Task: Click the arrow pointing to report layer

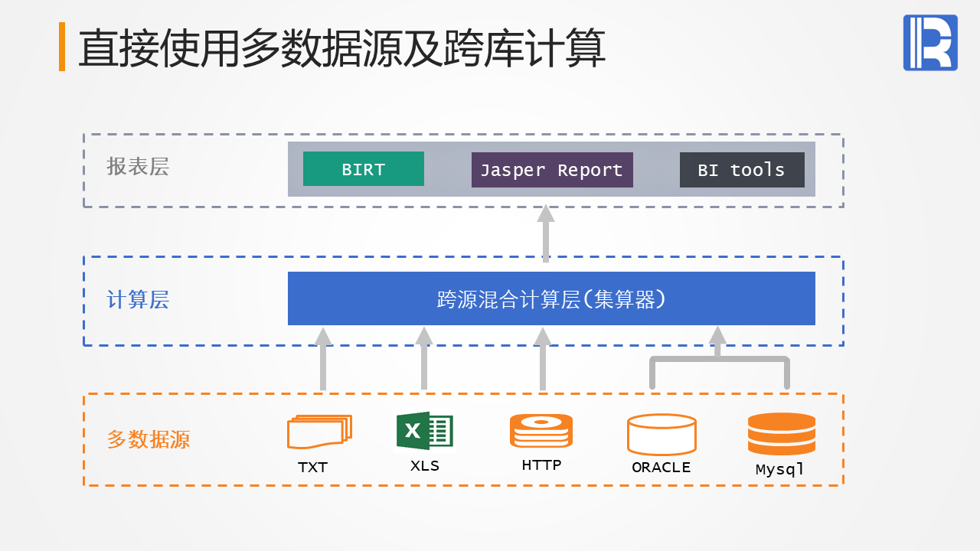Action: pyautogui.click(x=546, y=233)
